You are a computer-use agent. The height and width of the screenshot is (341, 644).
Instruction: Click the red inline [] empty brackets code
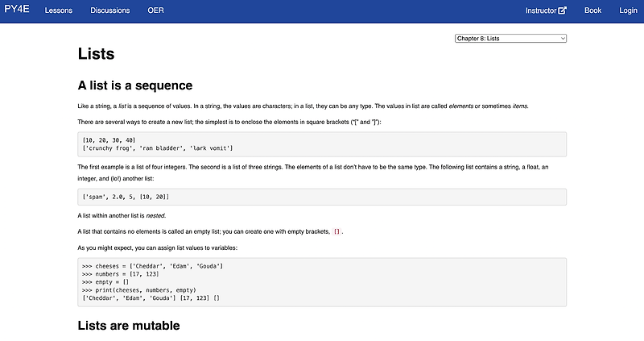(x=337, y=231)
